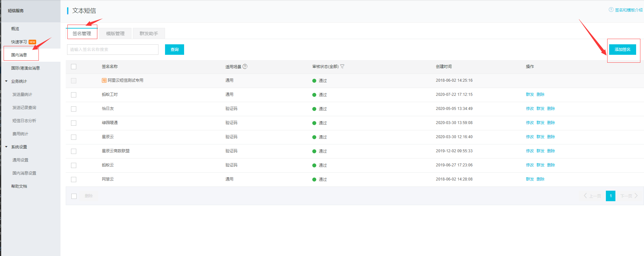
Task: Toggle the select-all checkbox in table header
Action: 74,67
